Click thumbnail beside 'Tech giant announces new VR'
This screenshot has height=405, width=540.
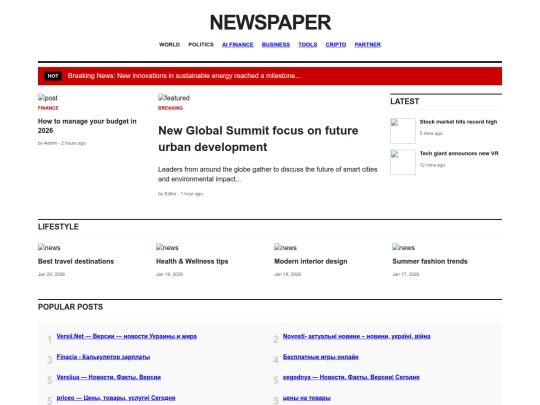403,162
